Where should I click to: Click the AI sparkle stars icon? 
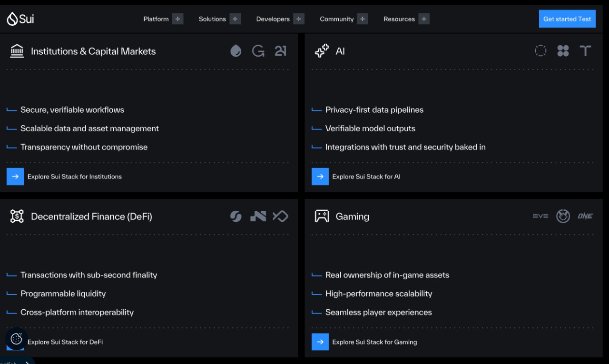(x=322, y=51)
